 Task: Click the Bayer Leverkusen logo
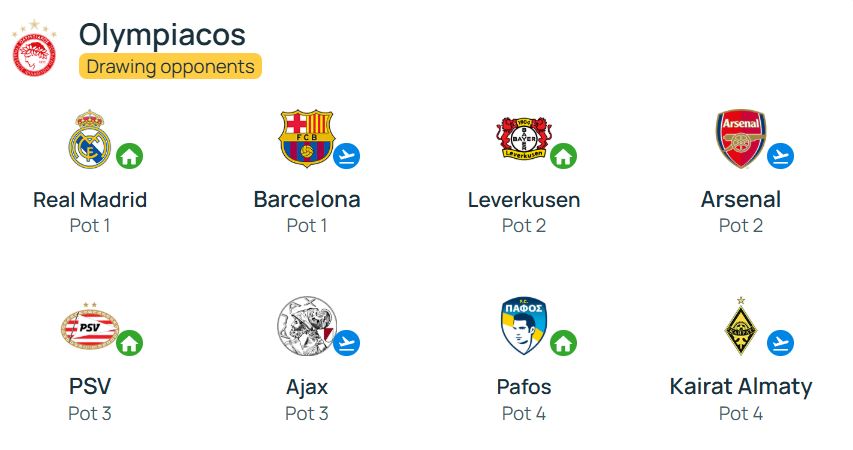click(x=524, y=138)
